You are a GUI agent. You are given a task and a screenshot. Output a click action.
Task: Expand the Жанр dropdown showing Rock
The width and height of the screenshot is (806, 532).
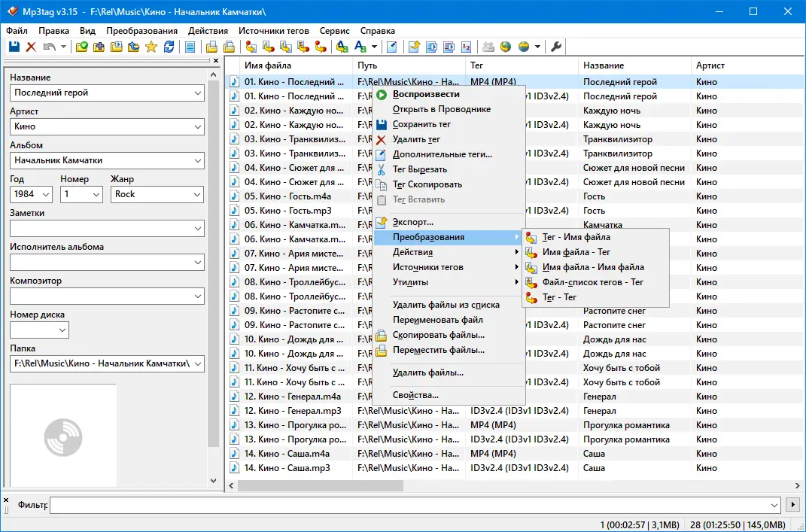[197, 194]
